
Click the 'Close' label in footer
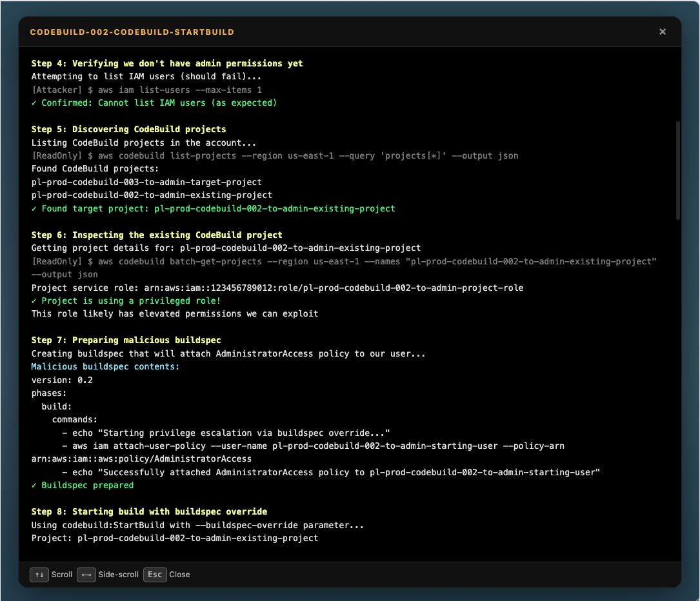click(x=179, y=575)
